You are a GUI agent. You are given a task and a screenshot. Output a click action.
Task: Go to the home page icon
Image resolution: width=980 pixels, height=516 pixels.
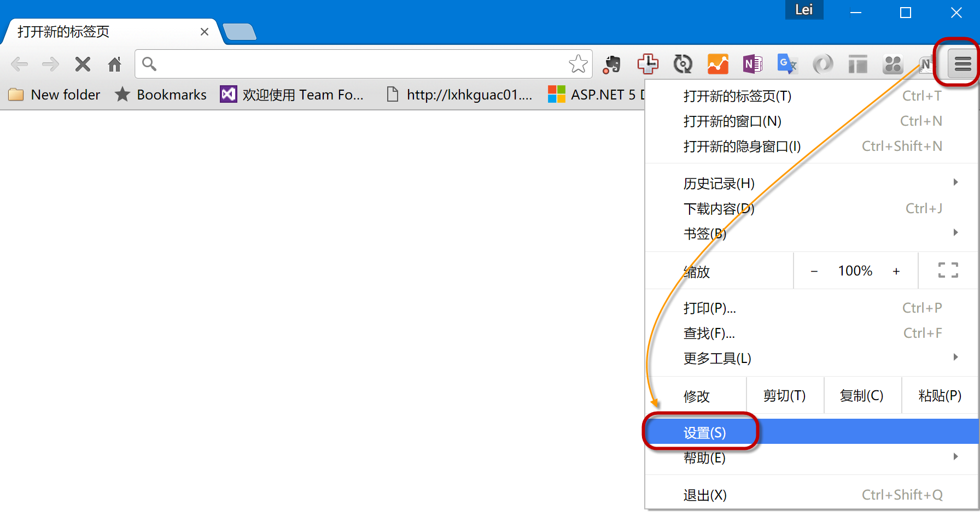coord(115,64)
